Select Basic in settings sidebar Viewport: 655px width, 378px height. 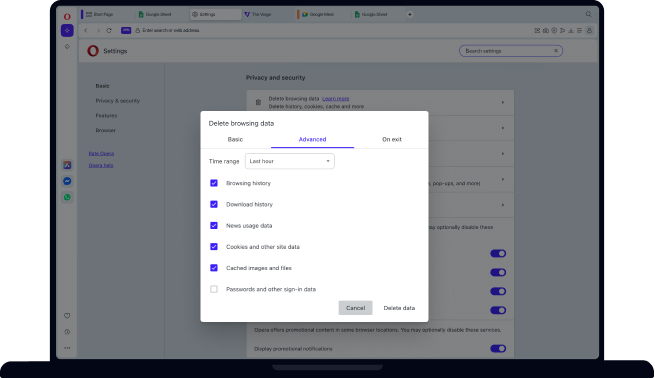[102, 86]
